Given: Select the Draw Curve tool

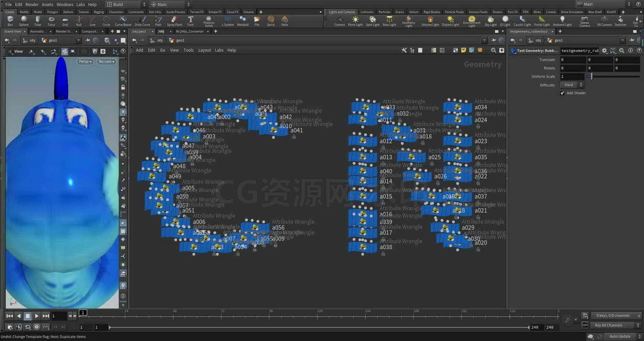Looking at the screenshot, I should (x=142, y=21).
